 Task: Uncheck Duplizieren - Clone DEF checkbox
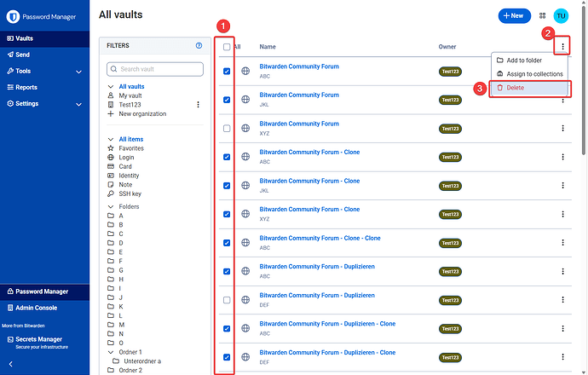pos(227,357)
